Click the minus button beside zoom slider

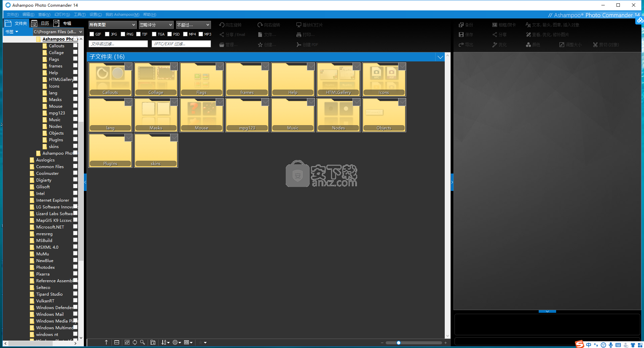pyautogui.click(x=382, y=343)
